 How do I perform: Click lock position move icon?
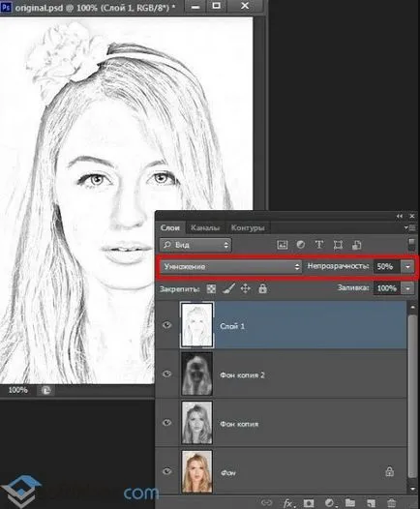pyautogui.click(x=246, y=288)
